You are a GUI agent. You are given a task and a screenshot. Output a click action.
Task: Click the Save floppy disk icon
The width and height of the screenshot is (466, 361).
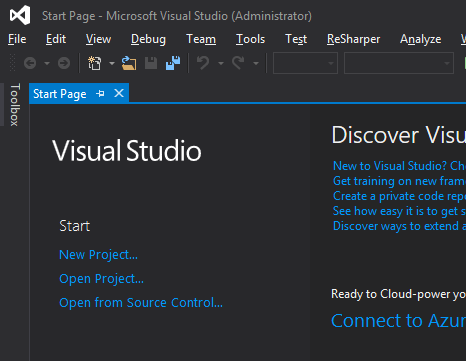pos(151,63)
